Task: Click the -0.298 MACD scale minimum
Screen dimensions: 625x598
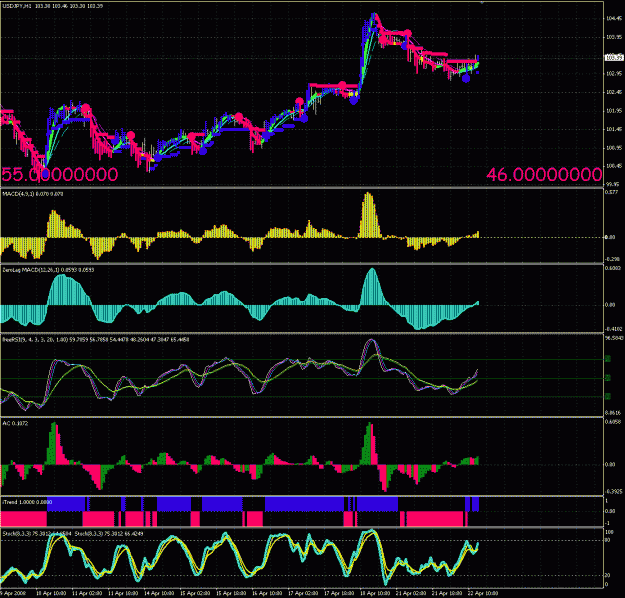Action: coord(613,259)
